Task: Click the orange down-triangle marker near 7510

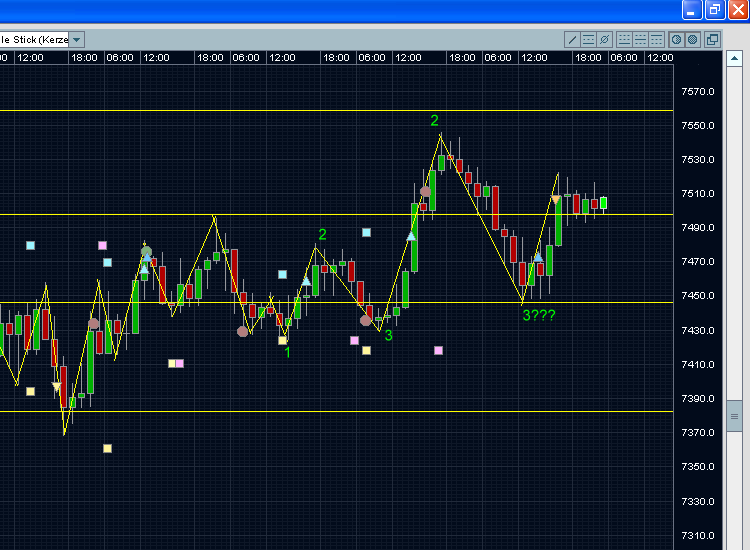Action: [x=555, y=200]
